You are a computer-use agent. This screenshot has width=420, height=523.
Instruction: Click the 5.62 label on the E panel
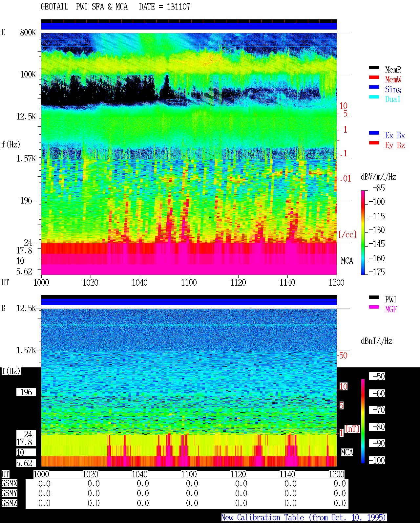(x=24, y=272)
